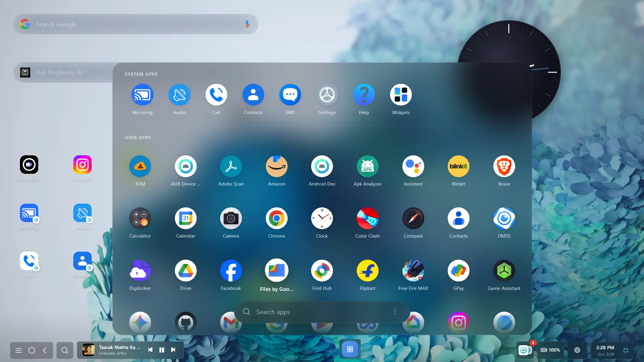Pause the playing track

tap(162, 350)
